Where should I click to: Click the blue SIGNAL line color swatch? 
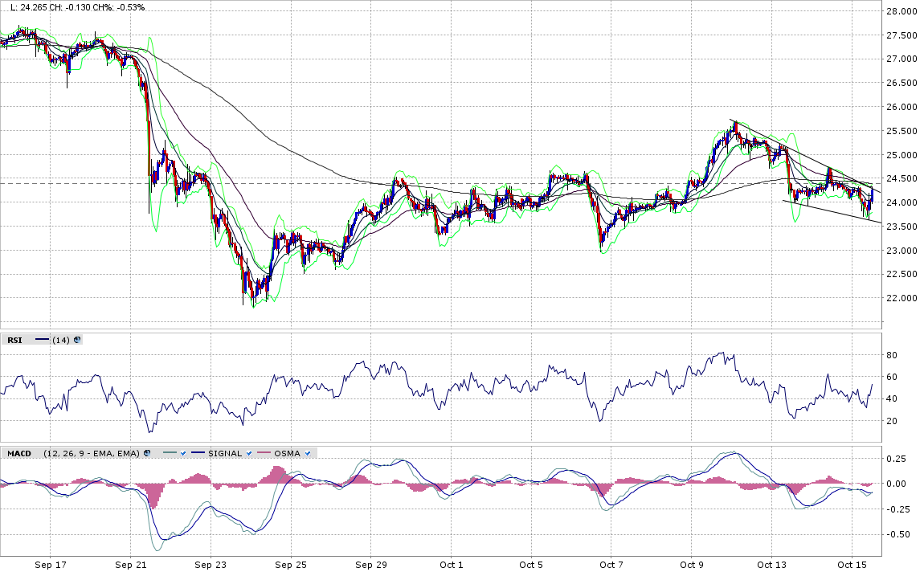pyautogui.click(x=198, y=453)
